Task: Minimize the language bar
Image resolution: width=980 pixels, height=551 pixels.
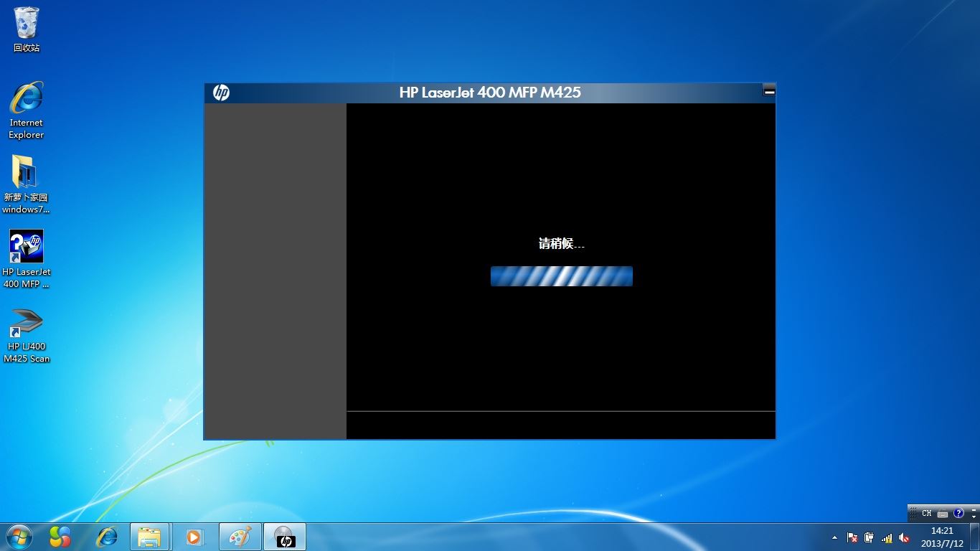Action: point(974,509)
